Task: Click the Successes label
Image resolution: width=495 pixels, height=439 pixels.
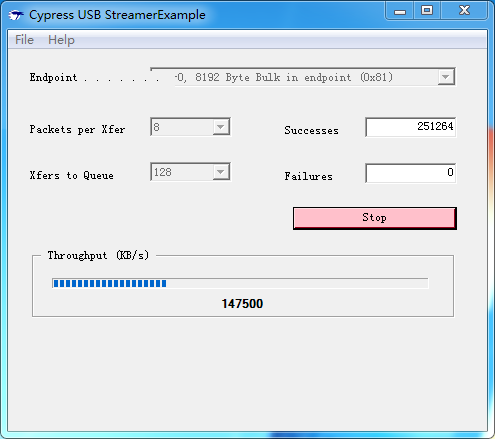Action: pos(311,130)
